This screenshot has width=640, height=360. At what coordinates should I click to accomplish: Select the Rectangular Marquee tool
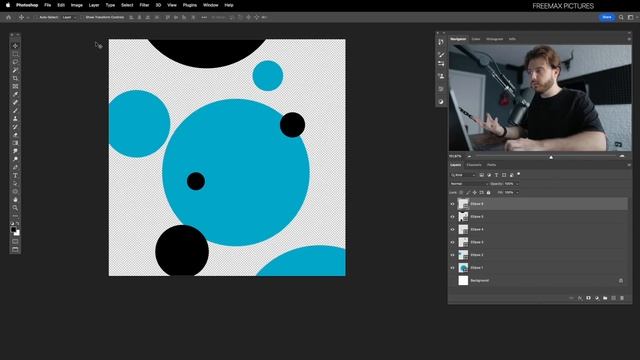click(x=16, y=54)
